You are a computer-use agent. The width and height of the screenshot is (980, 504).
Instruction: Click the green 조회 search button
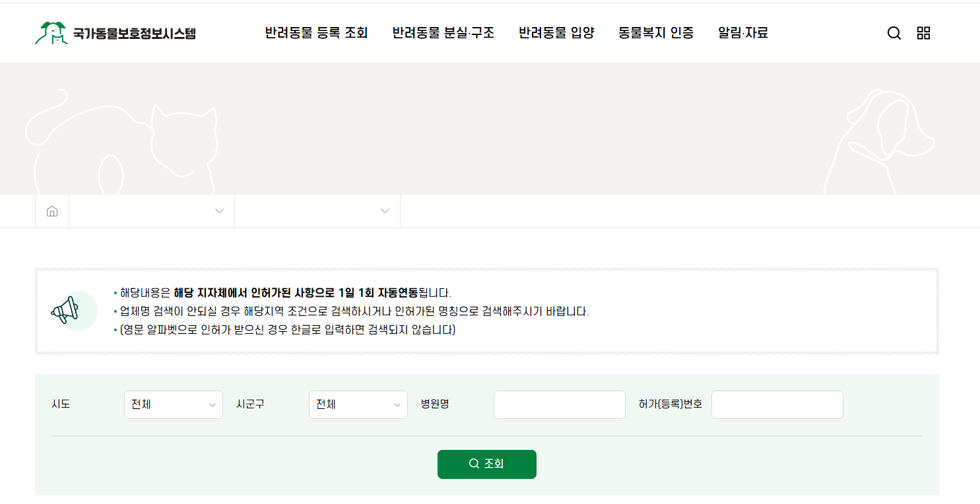[487, 464]
